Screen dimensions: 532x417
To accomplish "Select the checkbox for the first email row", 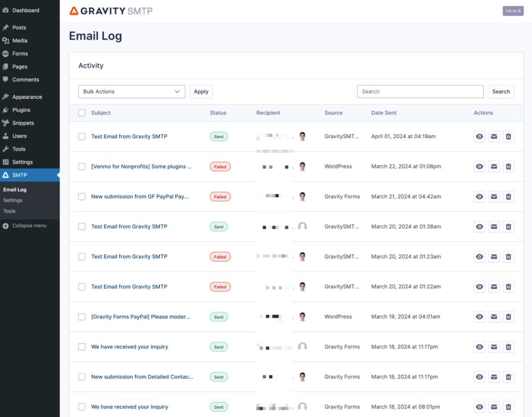I will [82, 136].
